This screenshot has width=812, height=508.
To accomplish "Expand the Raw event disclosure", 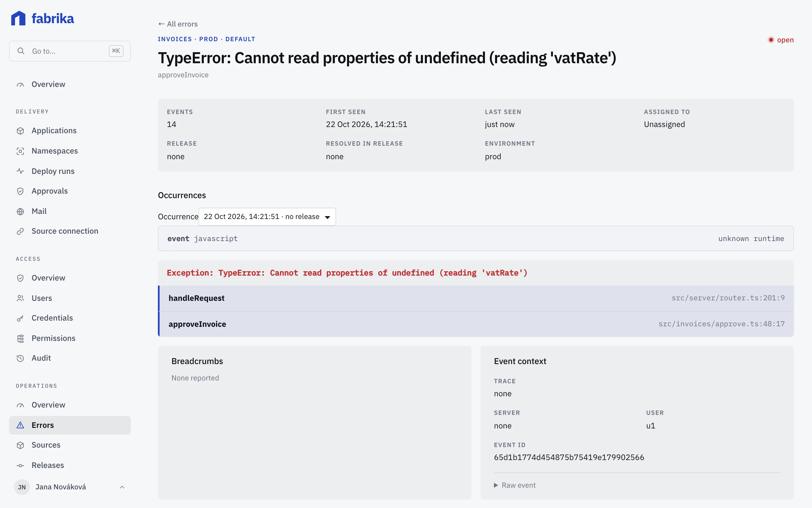I will click(x=515, y=485).
